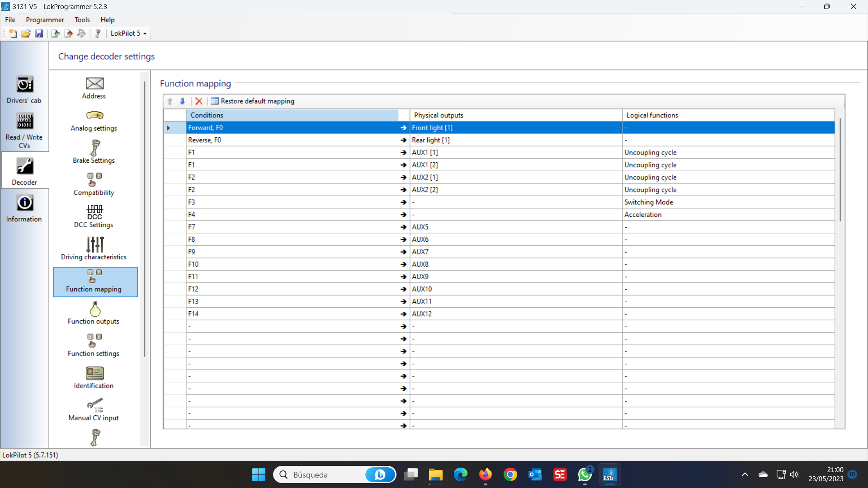The width and height of the screenshot is (868, 488).
Task: Open Windows Start menu
Action: pos(259,474)
